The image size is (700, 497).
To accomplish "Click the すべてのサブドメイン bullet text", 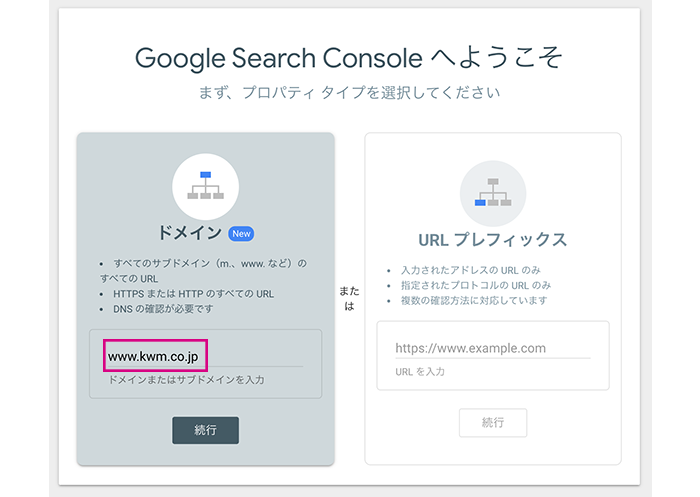I will tap(203, 271).
